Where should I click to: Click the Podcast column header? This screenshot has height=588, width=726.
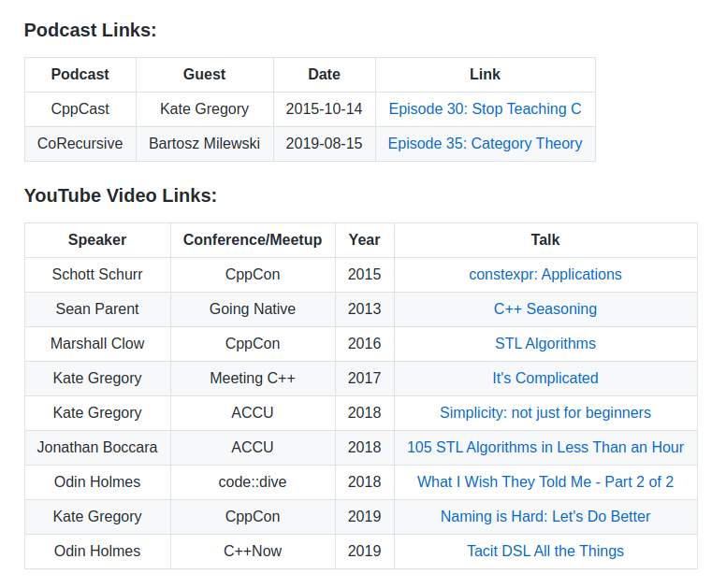click(80, 75)
